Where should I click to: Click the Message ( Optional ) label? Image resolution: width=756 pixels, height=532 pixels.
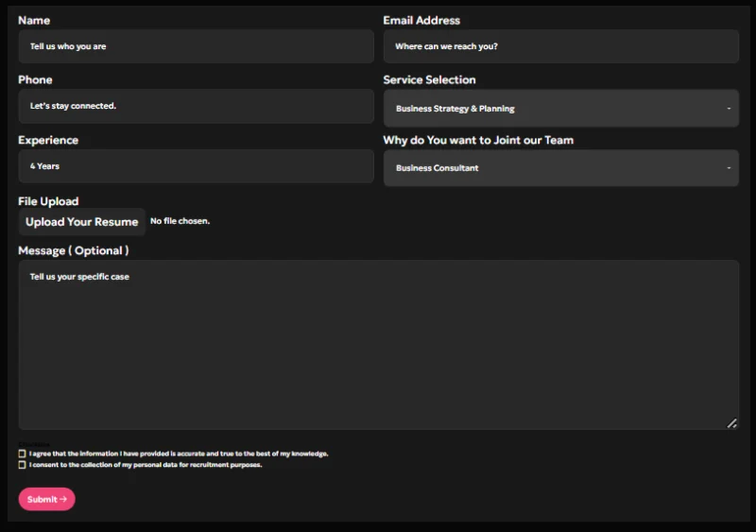click(x=74, y=250)
